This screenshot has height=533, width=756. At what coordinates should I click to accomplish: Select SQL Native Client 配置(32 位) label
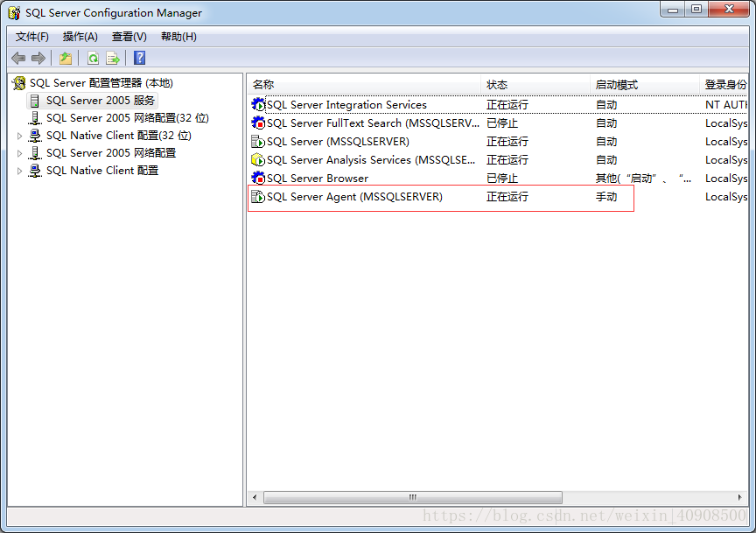[x=119, y=136]
